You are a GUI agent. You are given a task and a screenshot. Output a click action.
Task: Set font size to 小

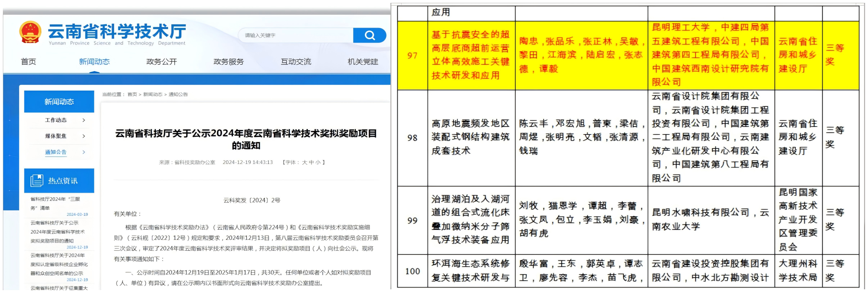318,162
